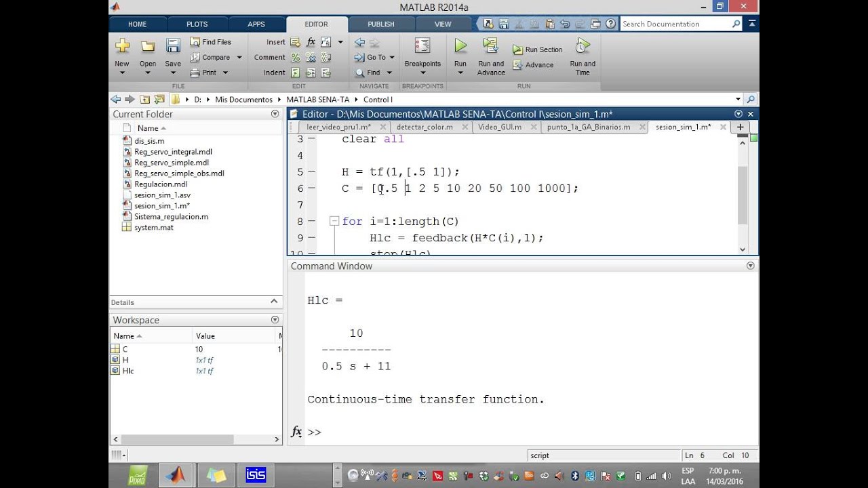Viewport: 868px width, 488px height.
Task: Comment selected lines with the percent icon
Action: (296, 58)
